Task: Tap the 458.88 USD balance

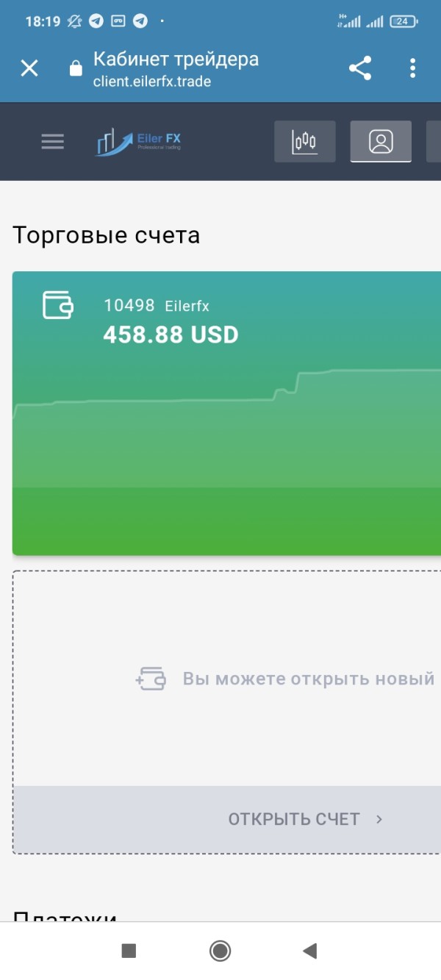Action: (x=171, y=335)
